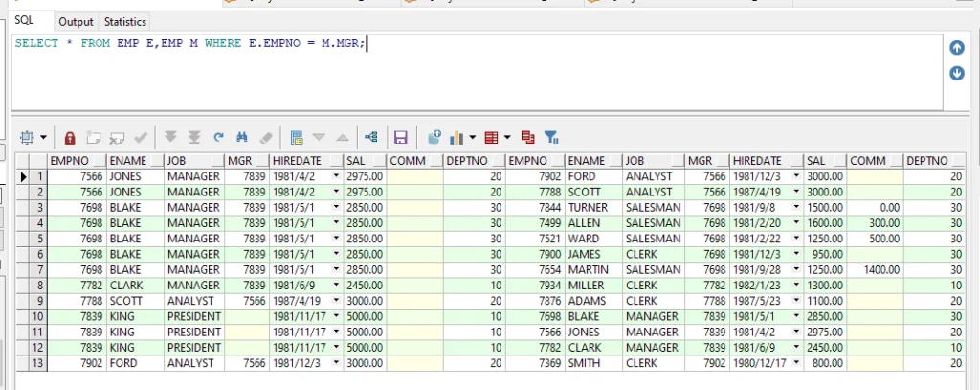Select row 13 via row number
980x390 pixels.
coord(39,364)
